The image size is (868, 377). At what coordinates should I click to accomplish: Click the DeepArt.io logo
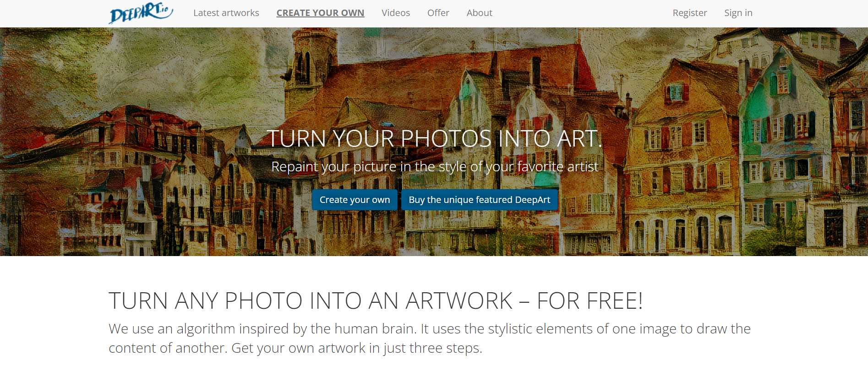tap(141, 13)
